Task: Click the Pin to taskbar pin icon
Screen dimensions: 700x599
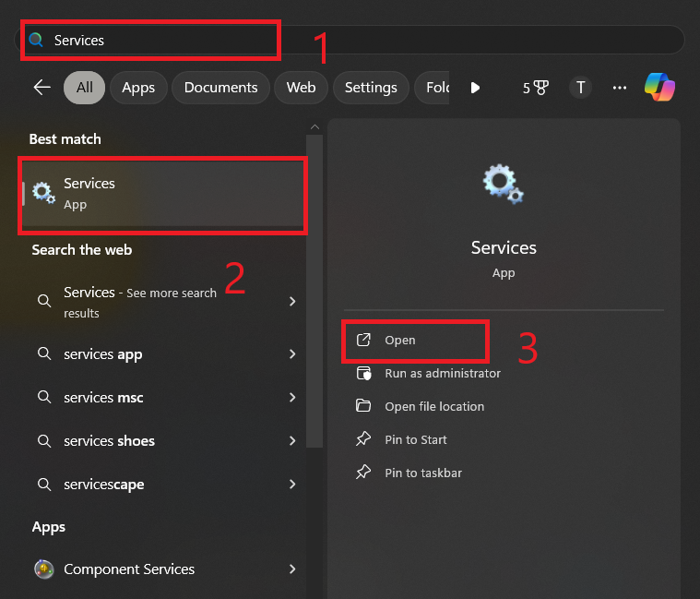Action: [363, 473]
